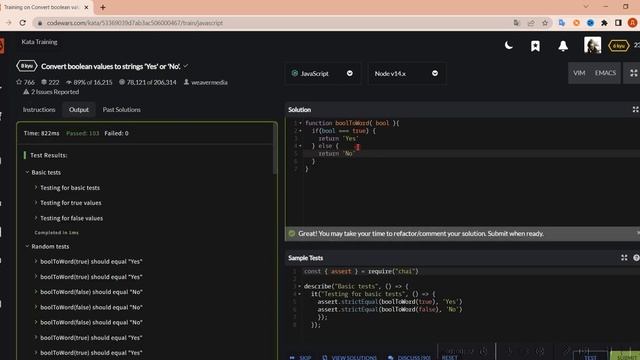Fold describe block in Sample Tests
The height and width of the screenshot is (360, 640).
(x=299, y=286)
